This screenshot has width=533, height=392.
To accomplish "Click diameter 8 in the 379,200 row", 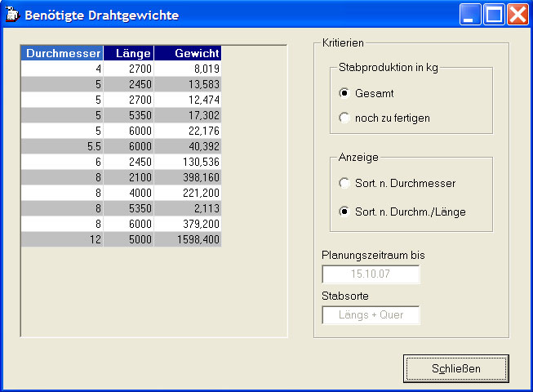I will (62, 224).
